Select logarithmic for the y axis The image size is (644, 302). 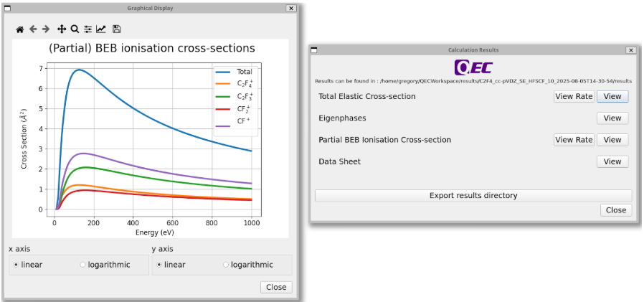[x=227, y=265]
